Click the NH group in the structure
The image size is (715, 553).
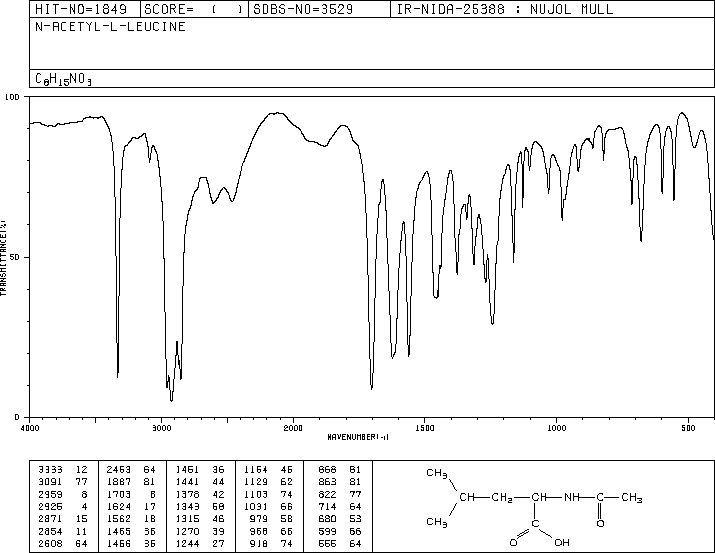tap(572, 497)
